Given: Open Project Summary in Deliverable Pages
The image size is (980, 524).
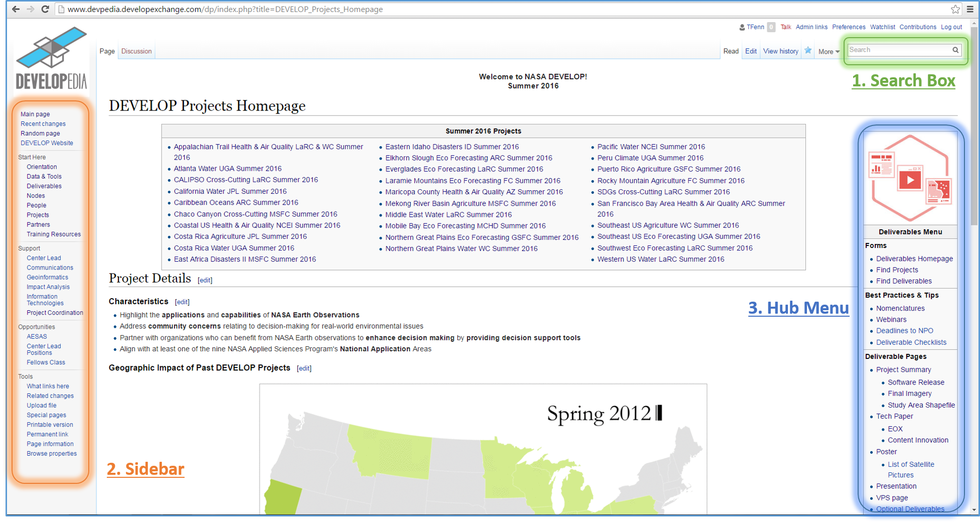Looking at the screenshot, I should [903, 369].
